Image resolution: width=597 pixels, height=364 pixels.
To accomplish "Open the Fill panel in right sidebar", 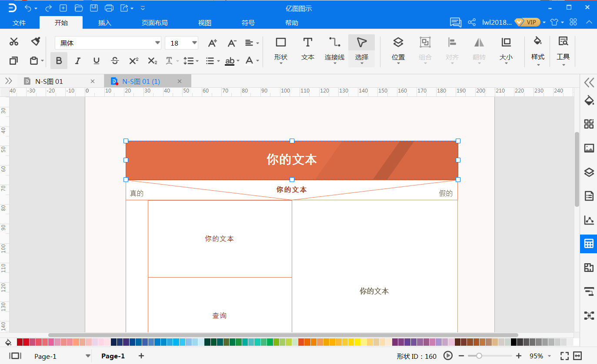I will pos(589,101).
